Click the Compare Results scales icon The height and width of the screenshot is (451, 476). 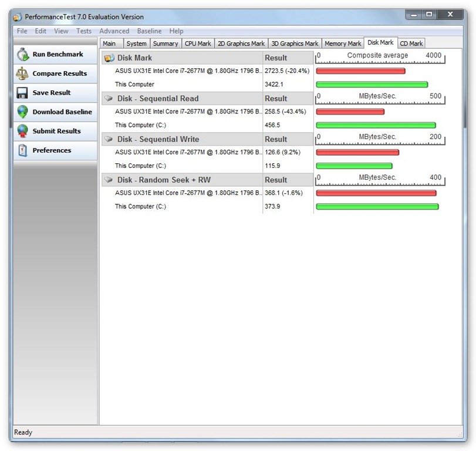click(23, 73)
